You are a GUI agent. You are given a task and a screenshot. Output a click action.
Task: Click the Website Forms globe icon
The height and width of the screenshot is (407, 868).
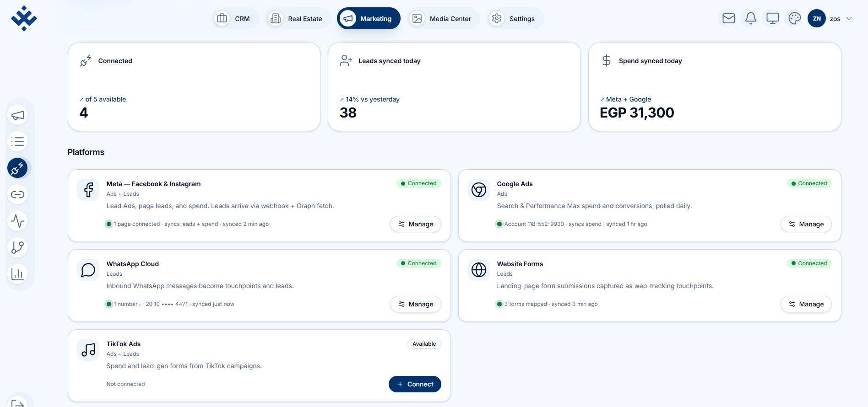(479, 270)
